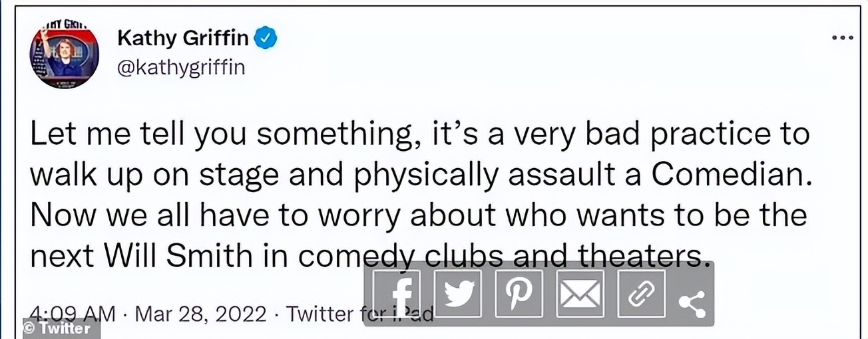The width and height of the screenshot is (868, 339).
Task: Open the three-dot more options menu
Action: [x=842, y=38]
